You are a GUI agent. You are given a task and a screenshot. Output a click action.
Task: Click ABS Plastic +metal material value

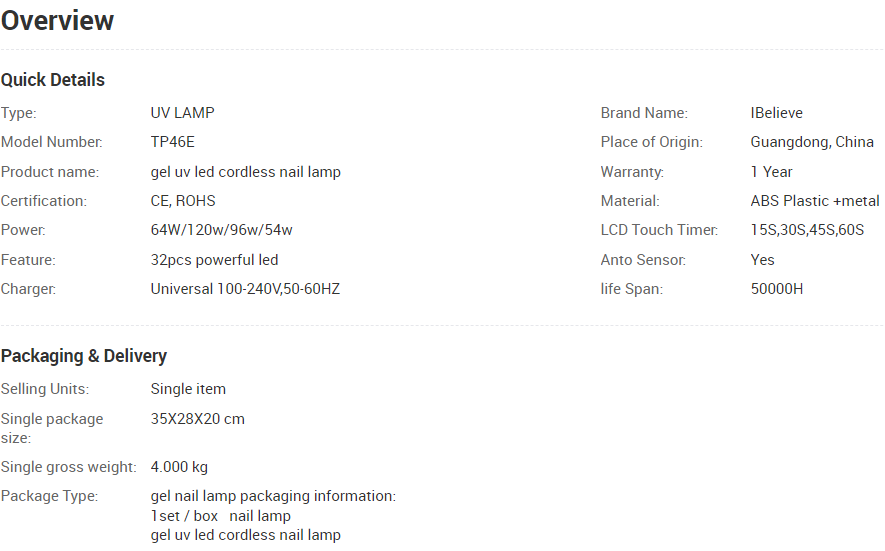pos(815,201)
